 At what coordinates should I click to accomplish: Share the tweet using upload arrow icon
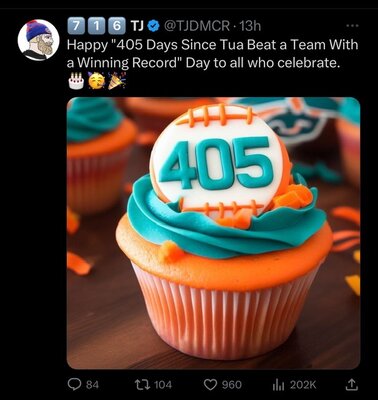pos(351,385)
